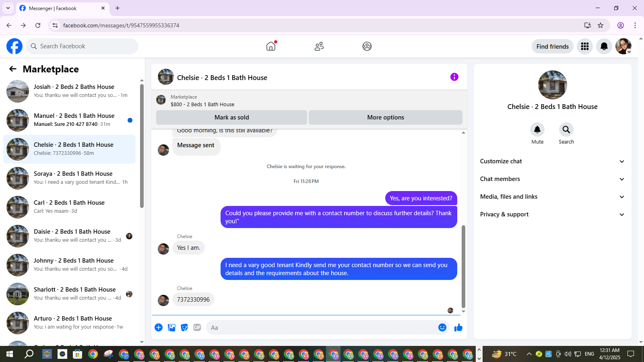Open the taskbar clock and date

tap(610, 354)
